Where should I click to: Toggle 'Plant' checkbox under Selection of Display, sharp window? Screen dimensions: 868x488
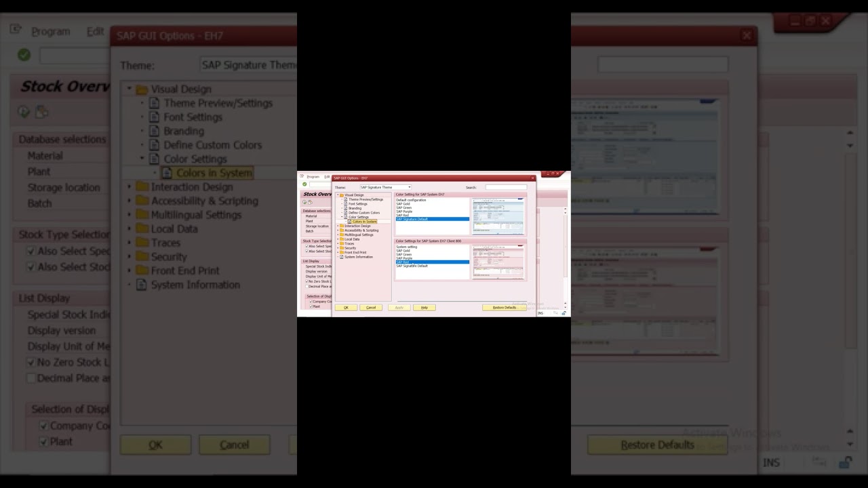(311, 306)
